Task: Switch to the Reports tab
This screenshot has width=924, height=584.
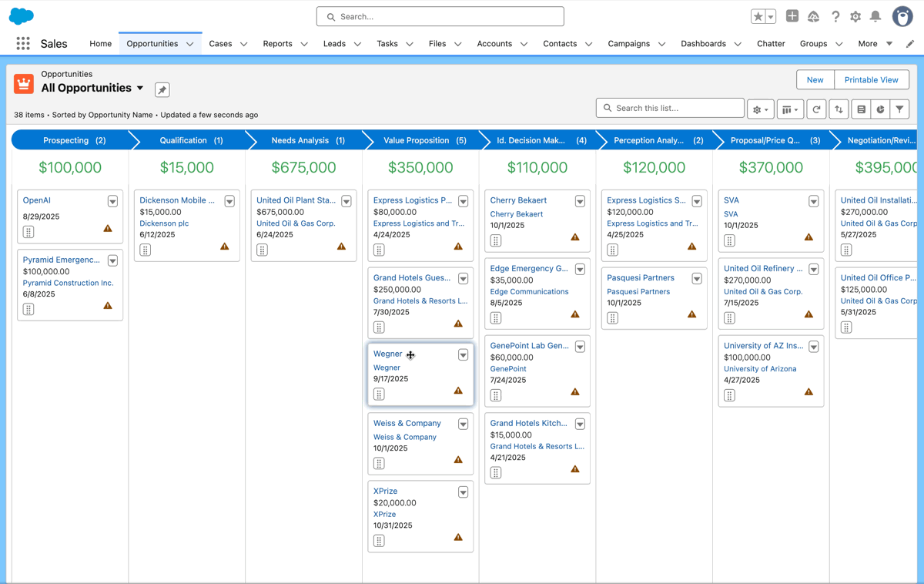Action: (x=277, y=44)
